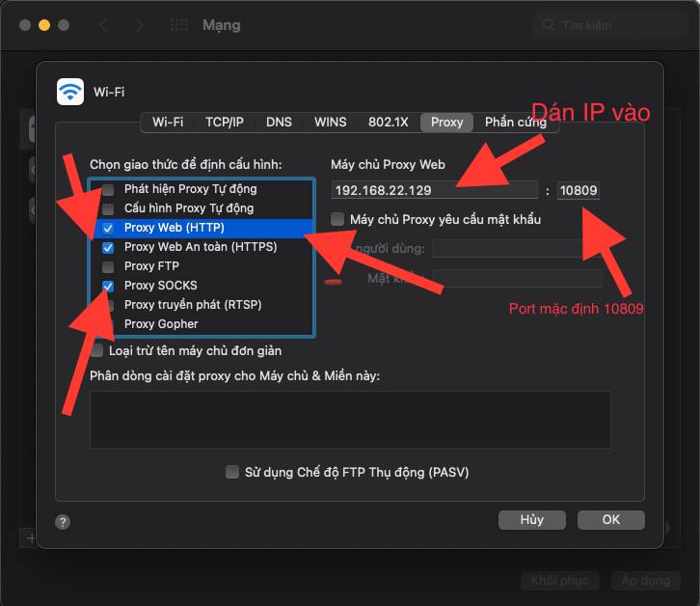Select the Phần cứng tab
Screen dimensions: 700x606
click(515, 123)
